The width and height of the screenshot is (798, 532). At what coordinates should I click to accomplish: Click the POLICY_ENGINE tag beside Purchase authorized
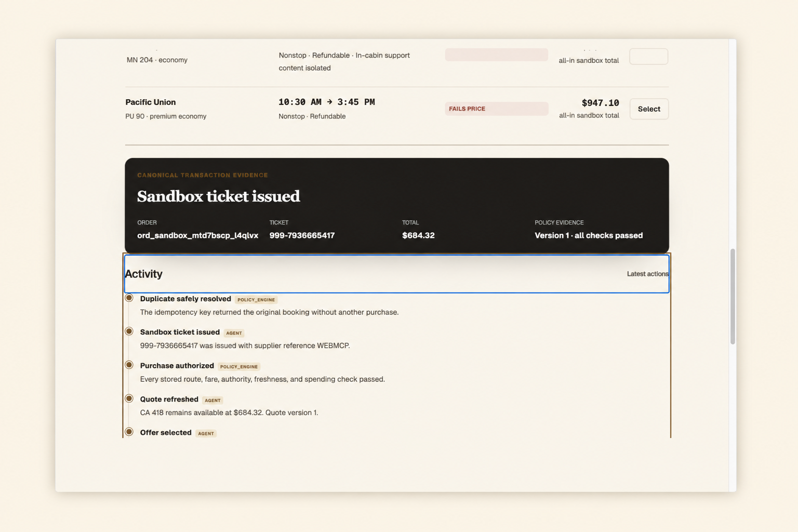(239, 367)
